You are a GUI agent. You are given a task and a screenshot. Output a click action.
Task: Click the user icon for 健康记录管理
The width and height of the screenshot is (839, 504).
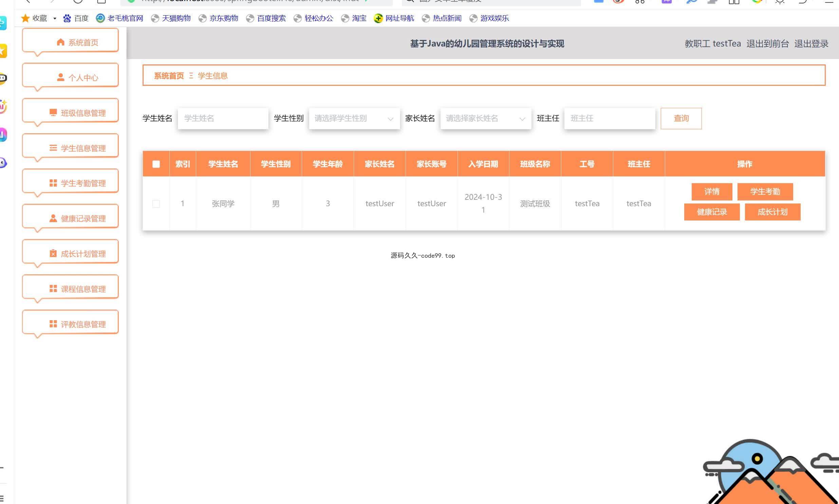53,218
